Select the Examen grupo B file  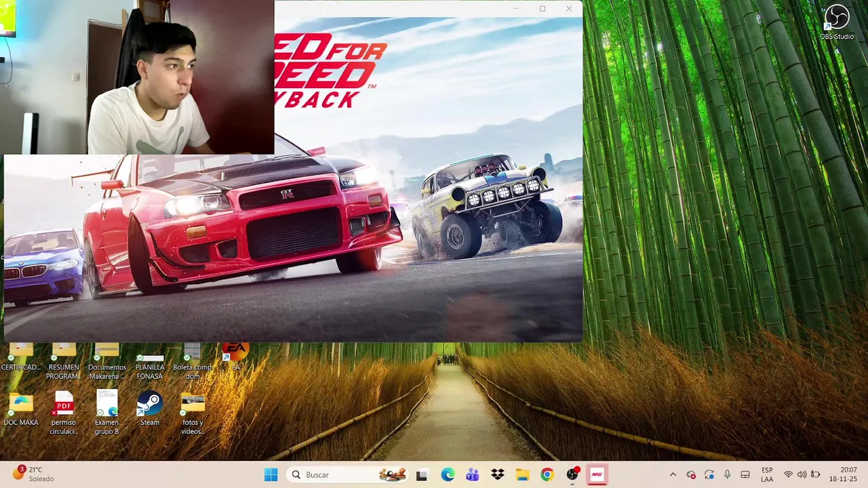click(x=106, y=413)
